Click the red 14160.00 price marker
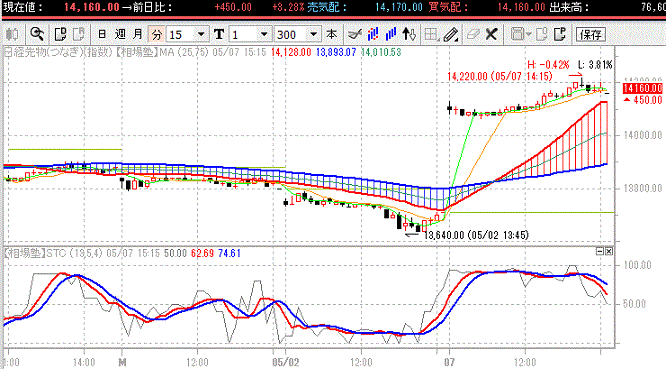Viewport: 666px width, 369px height. tap(643, 88)
